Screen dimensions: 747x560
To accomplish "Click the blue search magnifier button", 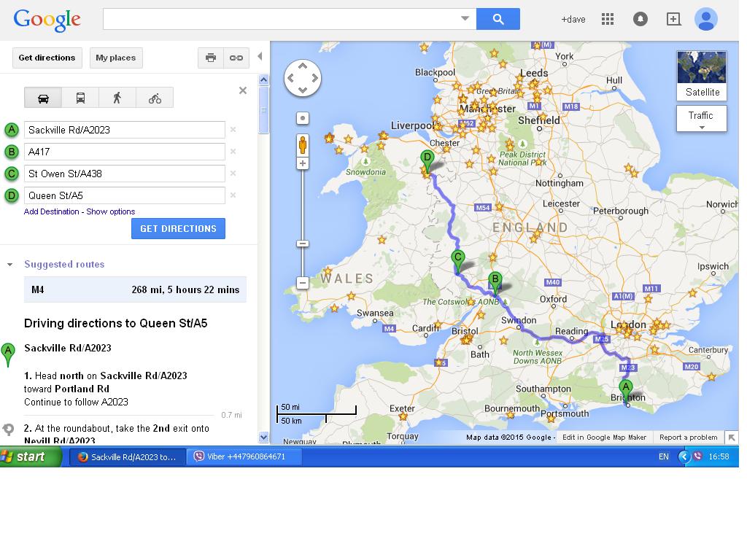I will coord(498,19).
